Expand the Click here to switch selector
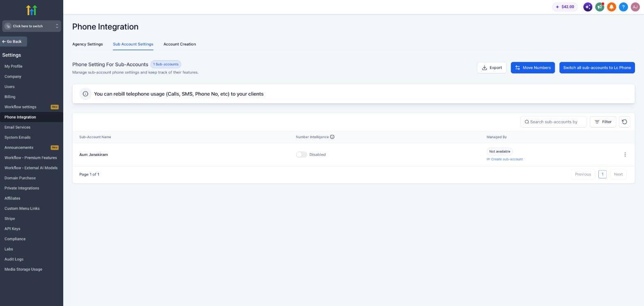Screen dimensions: 644x306 [x=32, y=26]
